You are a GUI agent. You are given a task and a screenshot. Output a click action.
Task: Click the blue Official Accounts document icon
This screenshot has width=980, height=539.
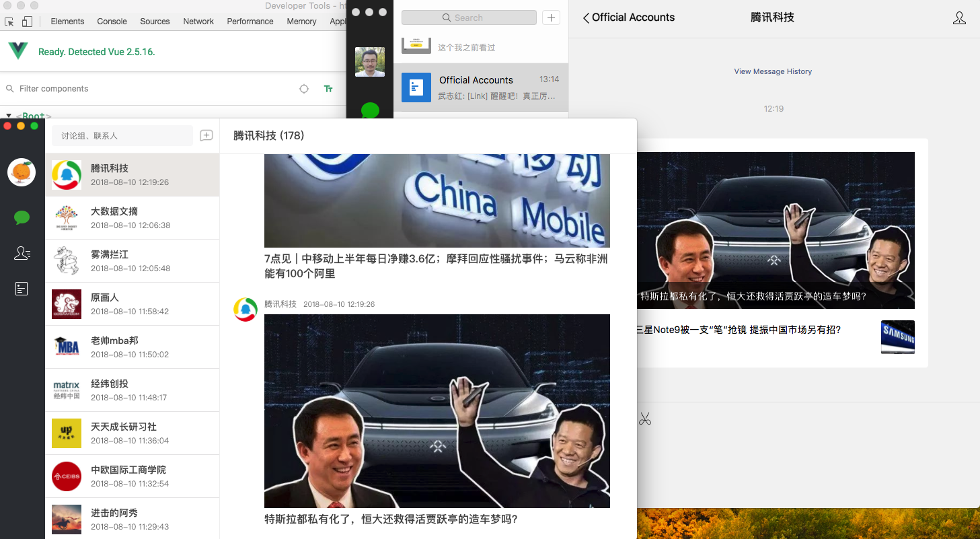click(x=416, y=87)
